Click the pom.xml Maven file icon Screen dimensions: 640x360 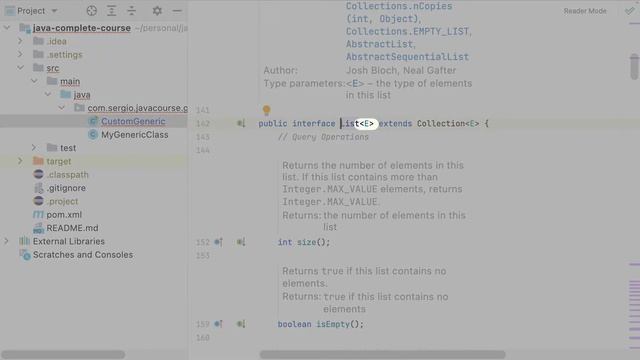(38, 215)
